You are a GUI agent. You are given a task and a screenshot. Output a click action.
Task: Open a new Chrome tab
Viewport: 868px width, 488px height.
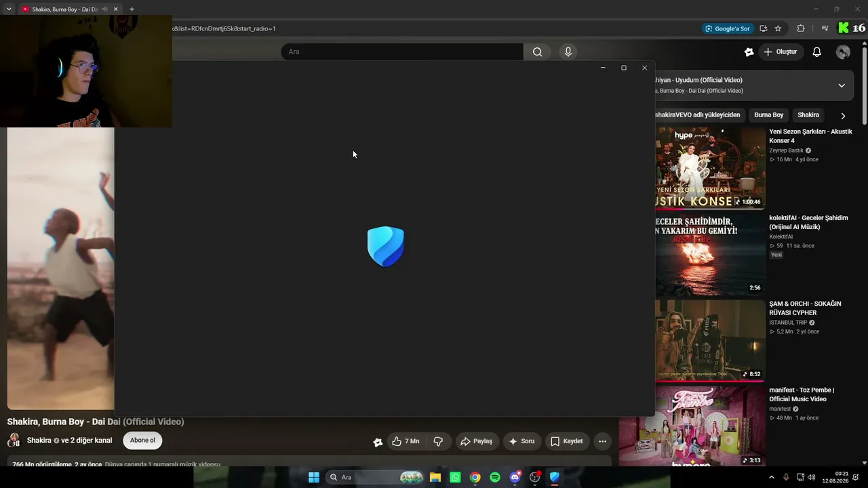coord(132,9)
